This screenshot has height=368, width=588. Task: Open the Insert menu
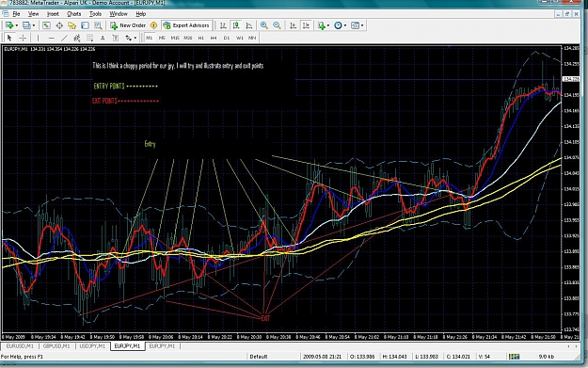click(53, 14)
